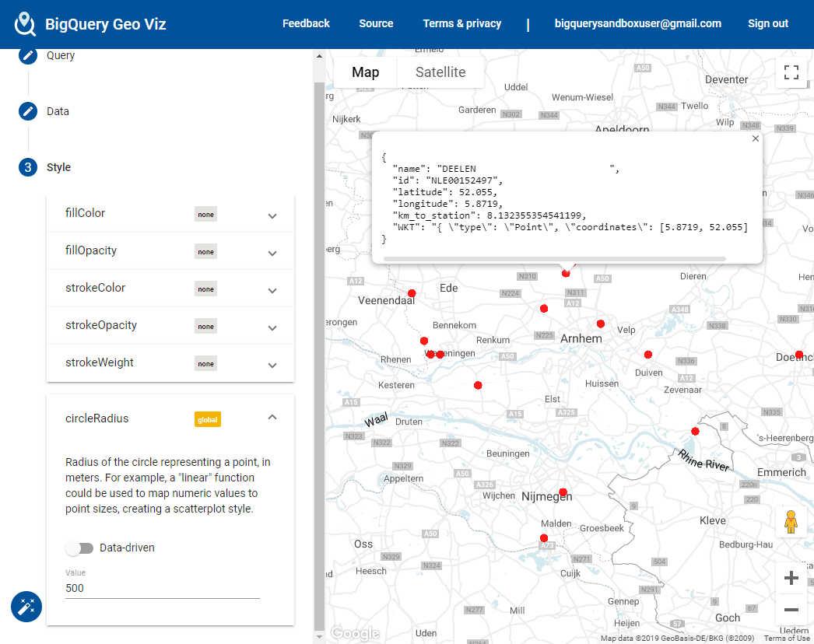Viewport: 814px width, 644px height.
Task: Close the DEELEN info window
Action: pyautogui.click(x=756, y=138)
